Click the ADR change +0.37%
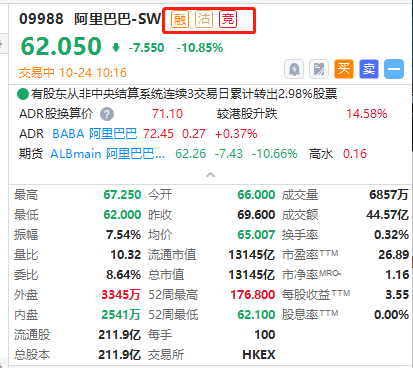The width and height of the screenshot is (413, 368). coord(236,134)
